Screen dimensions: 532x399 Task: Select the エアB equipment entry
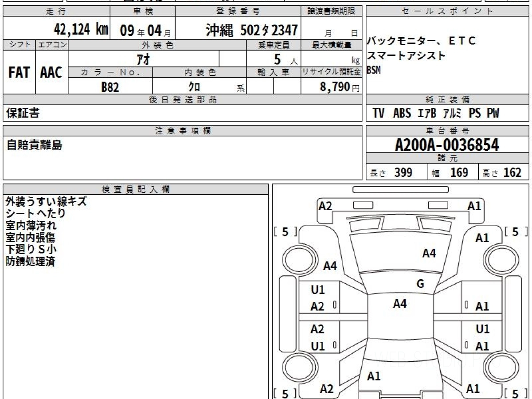[427, 113]
